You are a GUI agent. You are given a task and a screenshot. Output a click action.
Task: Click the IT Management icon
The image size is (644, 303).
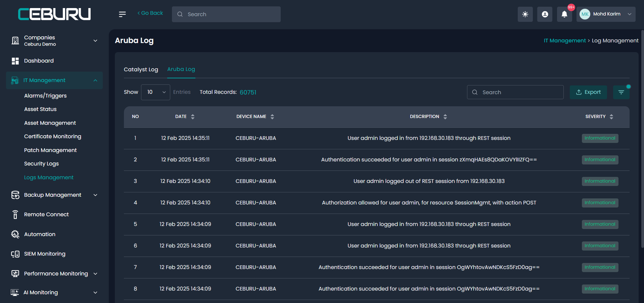point(15,80)
